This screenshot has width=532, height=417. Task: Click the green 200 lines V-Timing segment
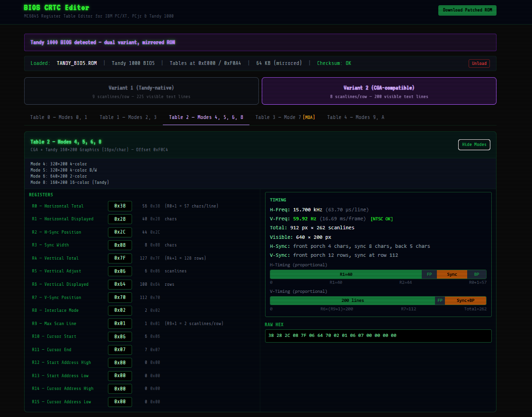pos(352,300)
